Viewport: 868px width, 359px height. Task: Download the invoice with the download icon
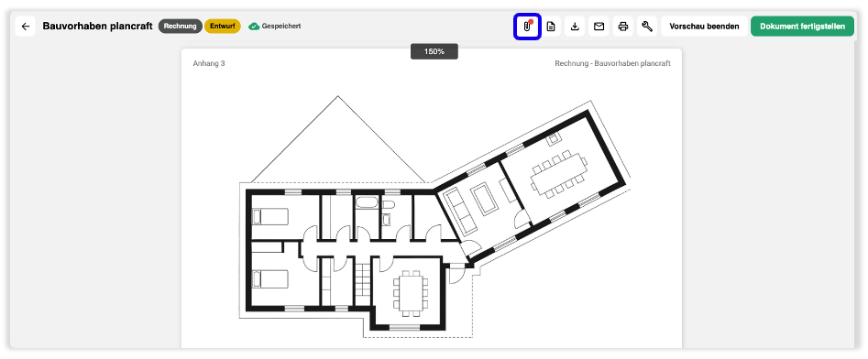(x=576, y=27)
